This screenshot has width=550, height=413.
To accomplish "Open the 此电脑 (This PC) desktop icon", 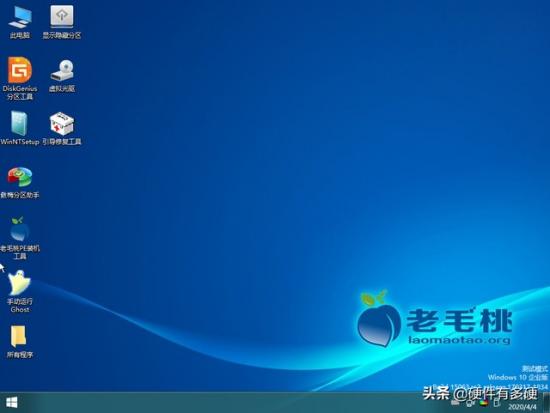I will coord(20,22).
